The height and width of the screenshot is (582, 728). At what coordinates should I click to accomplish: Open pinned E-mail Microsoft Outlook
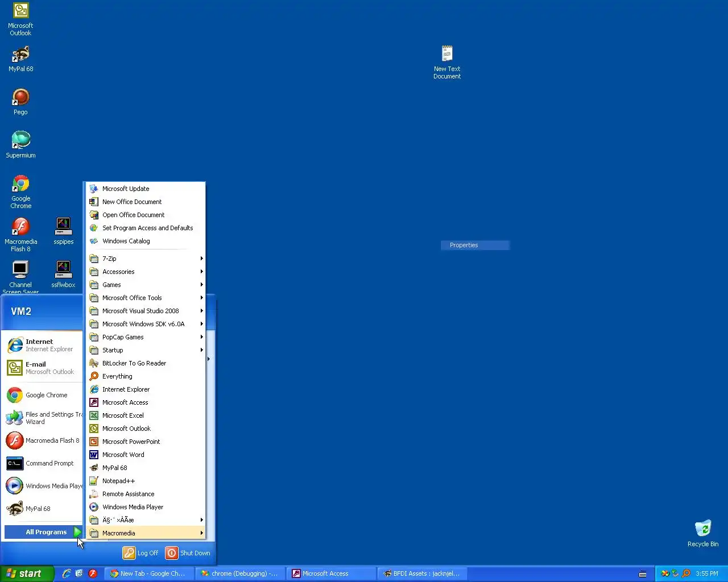click(43, 368)
